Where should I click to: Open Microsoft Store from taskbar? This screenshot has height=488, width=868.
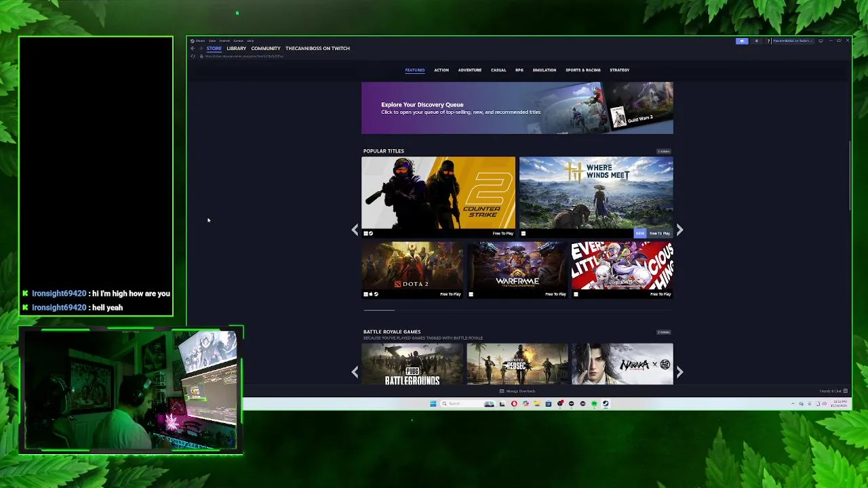[x=549, y=403]
